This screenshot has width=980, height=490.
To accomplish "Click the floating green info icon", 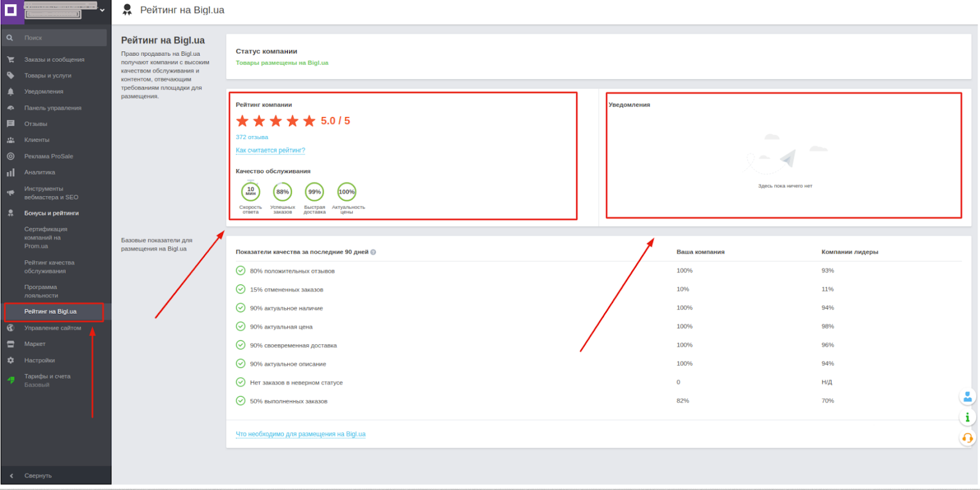I will point(967,418).
